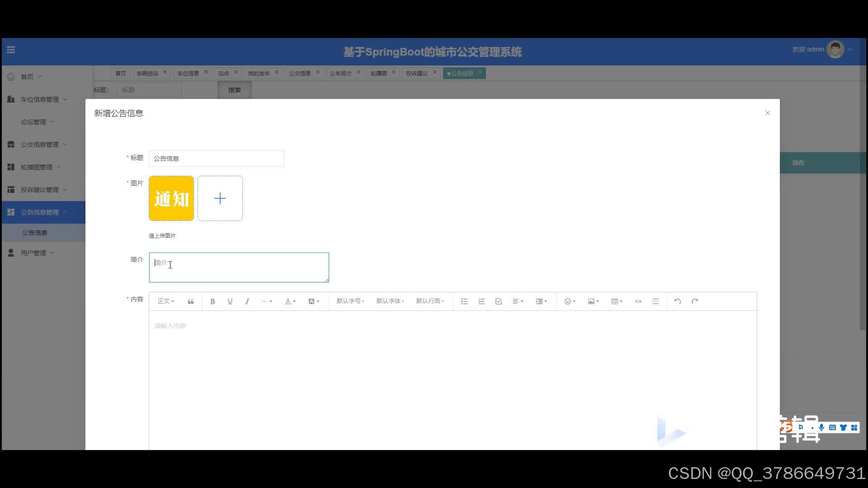Click the plus box to upload image
Screen dimensions: 868x488
[x=220, y=198]
